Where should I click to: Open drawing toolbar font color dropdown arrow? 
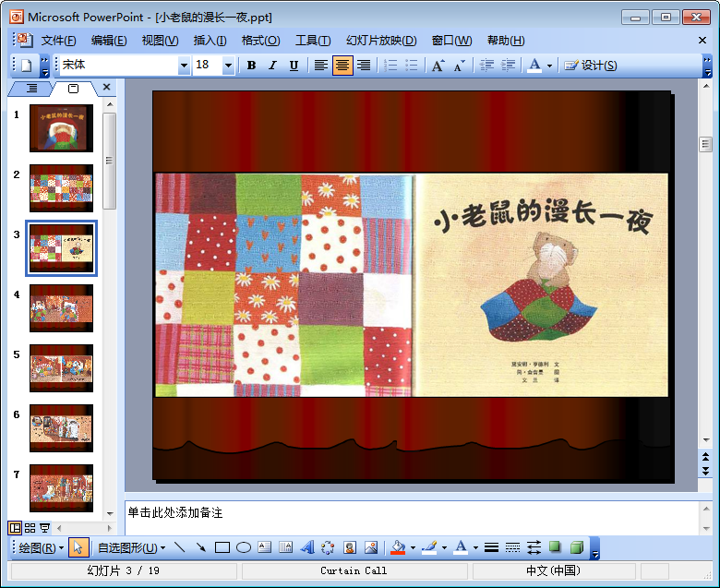point(475,547)
